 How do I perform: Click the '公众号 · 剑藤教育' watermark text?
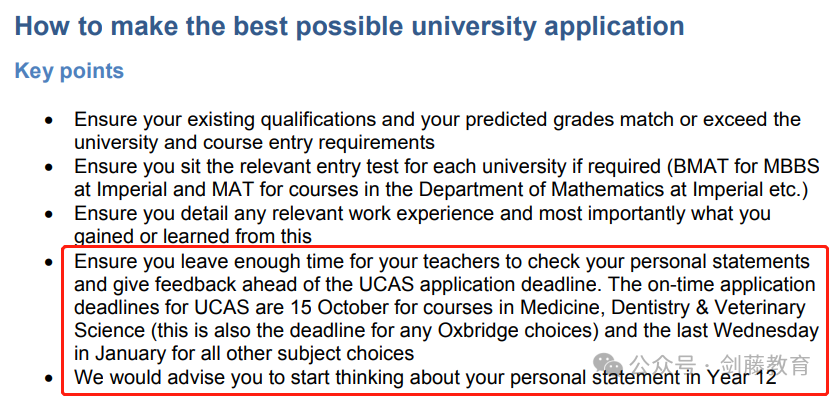tap(720, 365)
